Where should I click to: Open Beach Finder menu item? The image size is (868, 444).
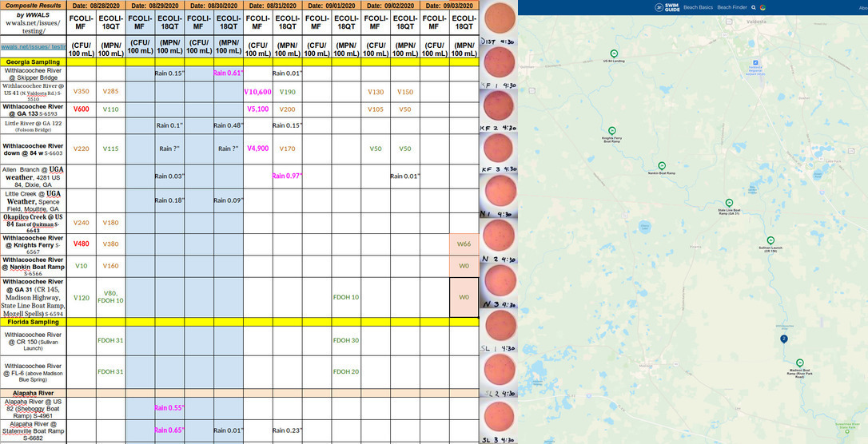[x=732, y=8]
